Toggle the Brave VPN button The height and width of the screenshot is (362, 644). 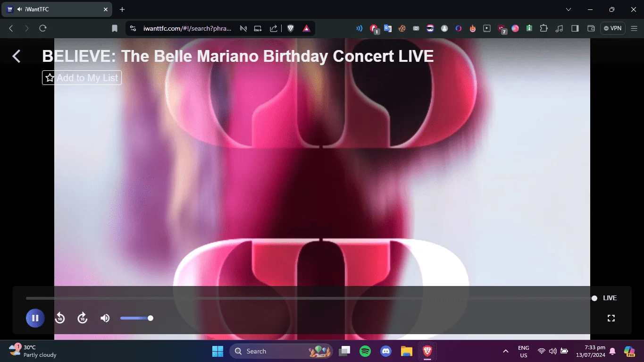[x=613, y=28]
